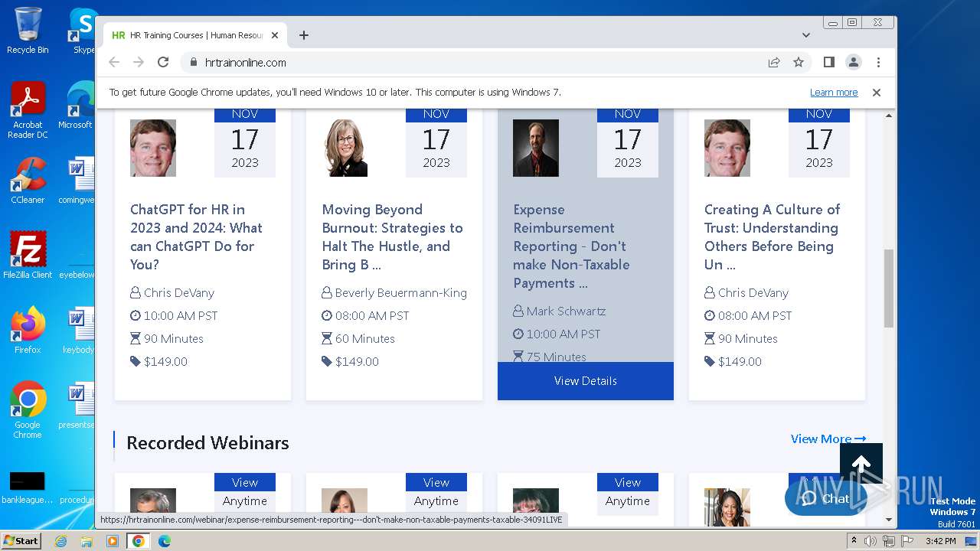980x551 pixels.
Task: Click Chris DeVany on the ChatGPT for HR card
Action: [179, 293]
